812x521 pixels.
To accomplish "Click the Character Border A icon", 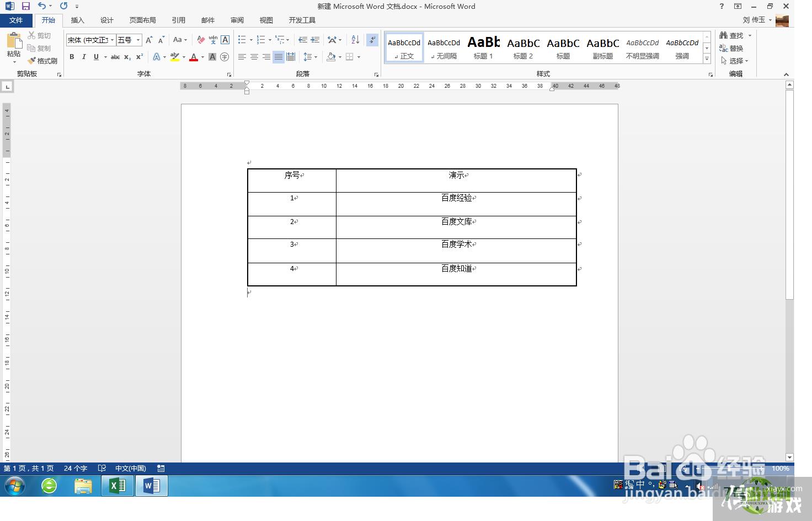I will pos(225,40).
